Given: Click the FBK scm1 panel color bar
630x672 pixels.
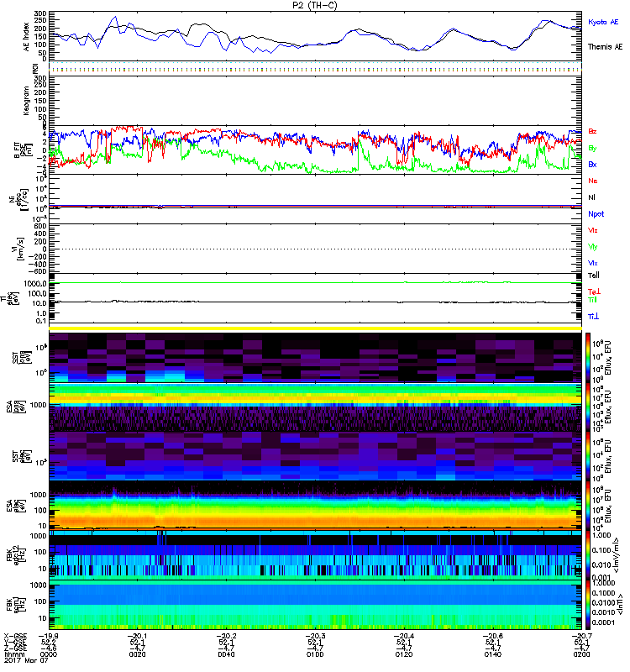Looking at the screenshot, I should [x=588, y=605].
